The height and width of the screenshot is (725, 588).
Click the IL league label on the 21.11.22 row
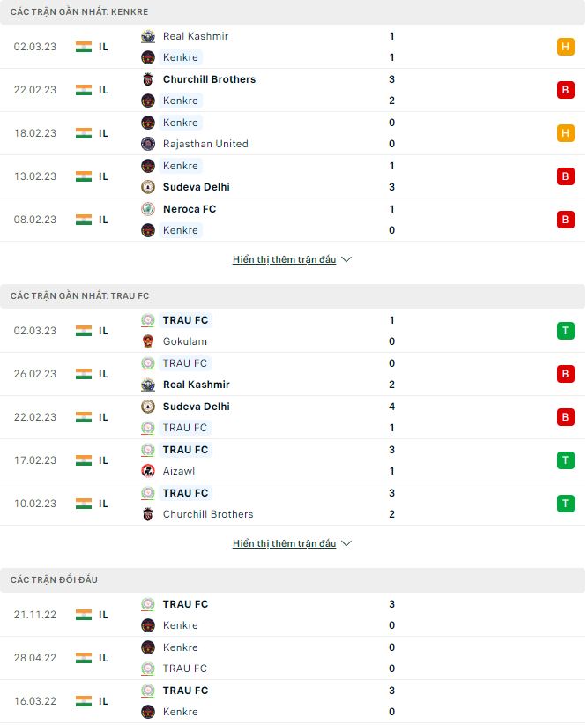click(103, 615)
